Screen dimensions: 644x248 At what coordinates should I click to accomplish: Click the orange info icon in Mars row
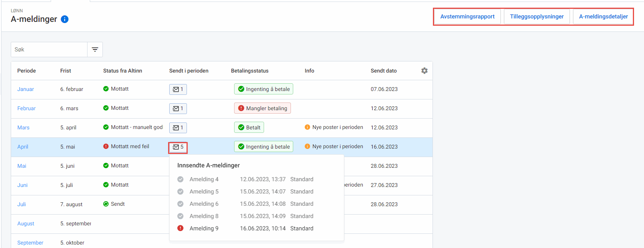point(307,127)
